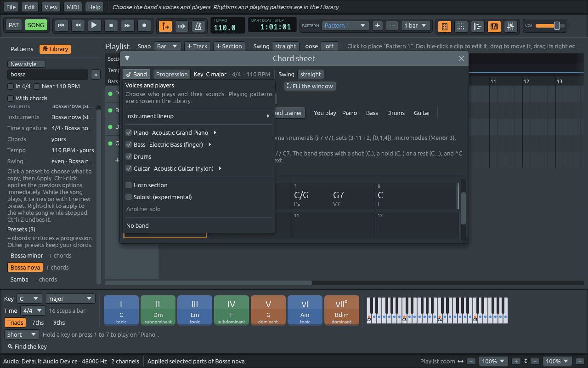588x368 pixels.
Task: Expand the Instrument lineup submenu
Action: 198,116
